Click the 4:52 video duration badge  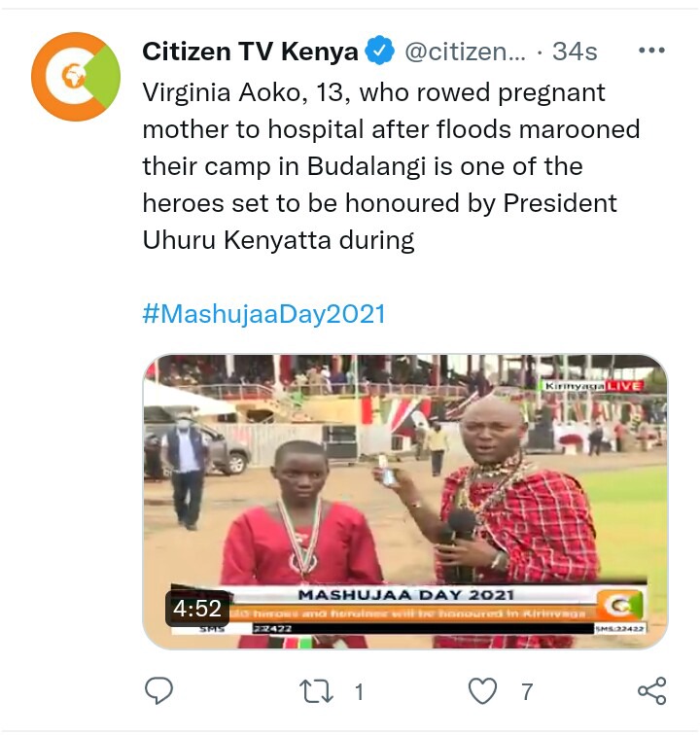point(197,609)
